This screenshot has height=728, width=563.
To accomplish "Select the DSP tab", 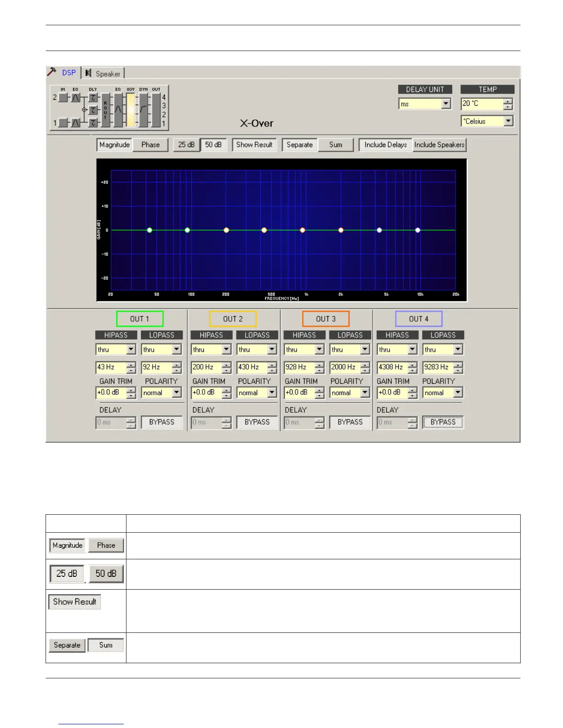I will pos(63,73).
